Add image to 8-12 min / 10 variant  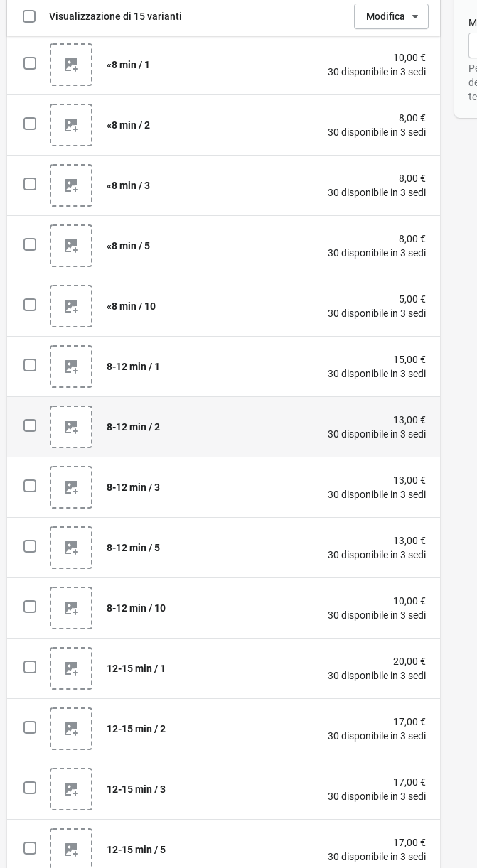click(71, 608)
